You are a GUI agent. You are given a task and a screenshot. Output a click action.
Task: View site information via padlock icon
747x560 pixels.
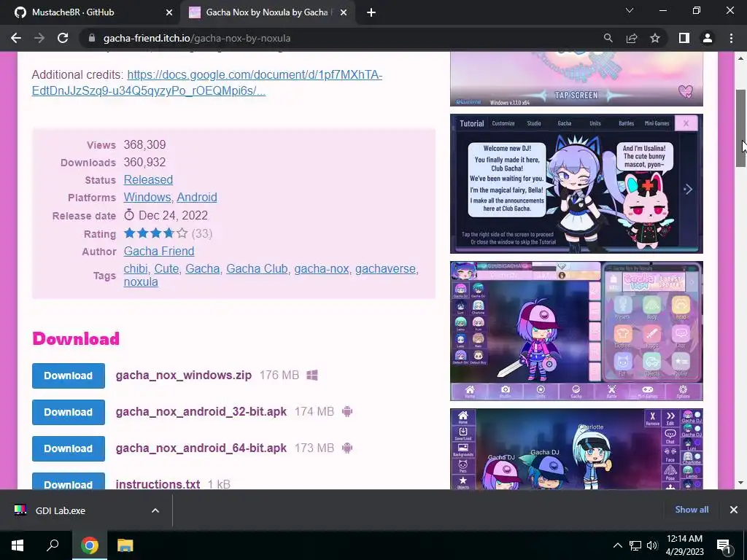[x=91, y=38]
